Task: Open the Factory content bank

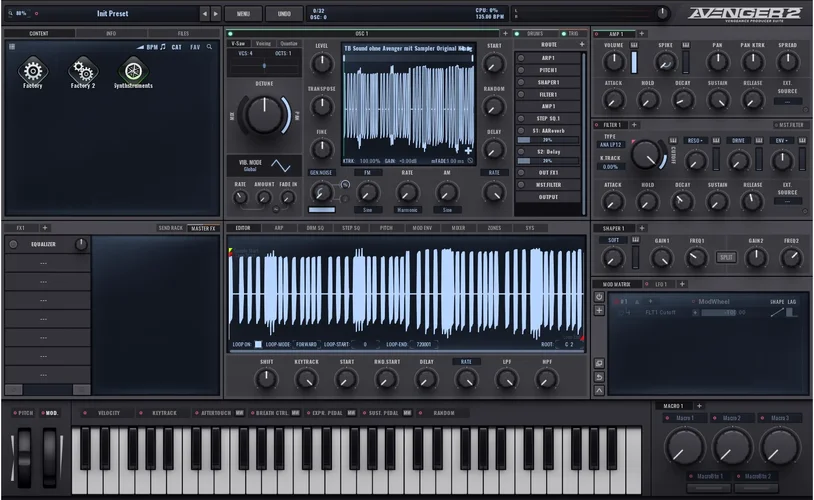Action: (x=33, y=70)
